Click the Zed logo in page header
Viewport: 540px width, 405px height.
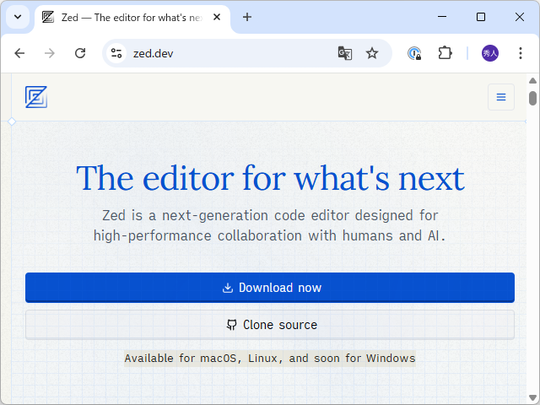pyautogui.click(x=36, y=97)
